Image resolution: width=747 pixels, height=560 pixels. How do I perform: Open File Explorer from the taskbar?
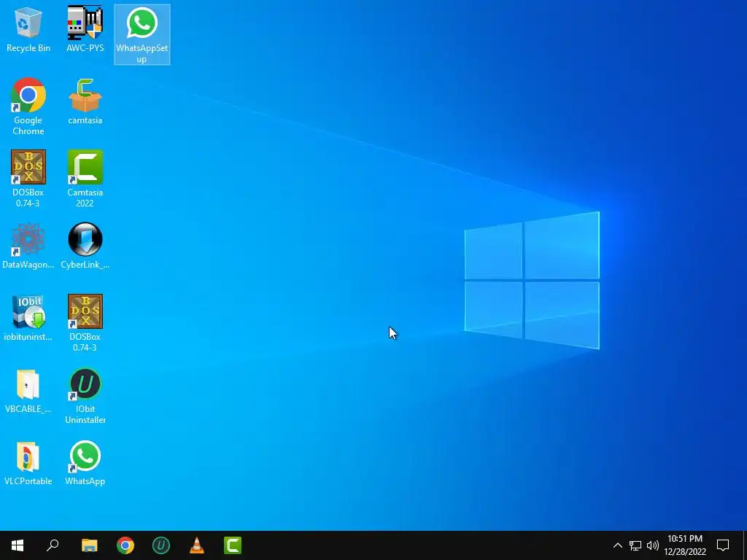tap(89, 545)
